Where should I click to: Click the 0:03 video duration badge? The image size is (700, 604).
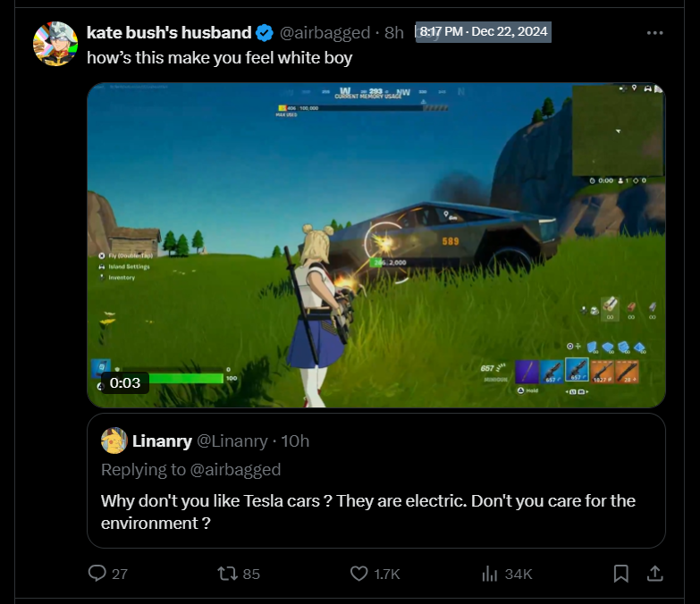pyautogui.click(x=125, y=382)
